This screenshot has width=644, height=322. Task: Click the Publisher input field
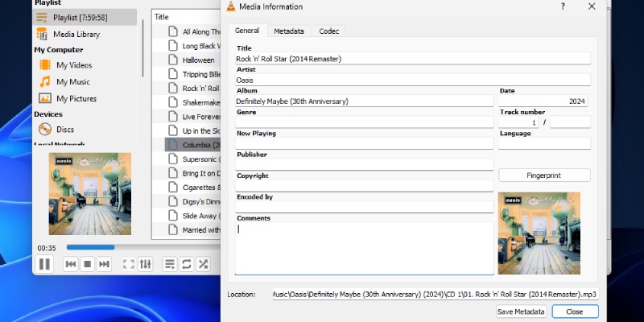click(365, 165)
